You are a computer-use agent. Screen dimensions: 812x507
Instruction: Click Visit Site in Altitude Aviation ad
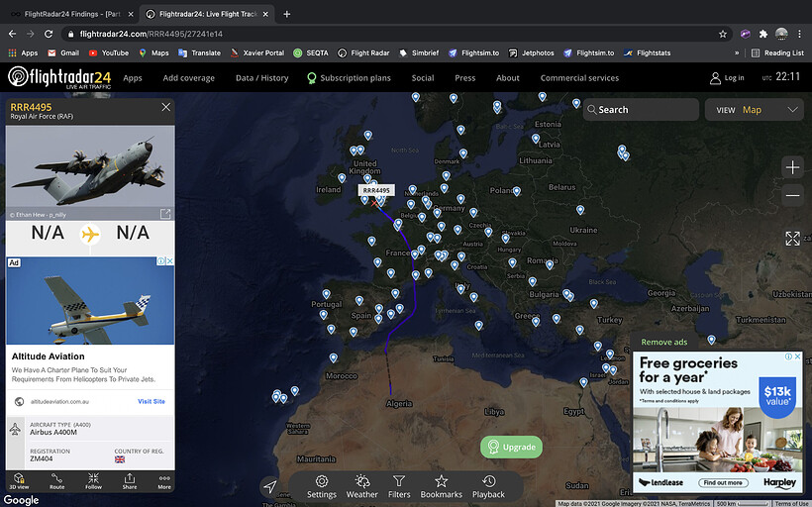pyautogui.click(x=152, y=401)
